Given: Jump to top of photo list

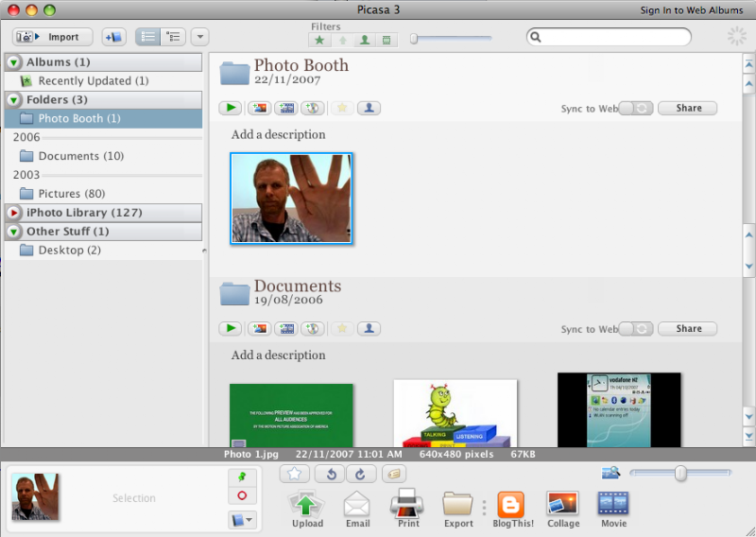Looking at the screenshot, I should pyautogui.click(x=748, y=63).
